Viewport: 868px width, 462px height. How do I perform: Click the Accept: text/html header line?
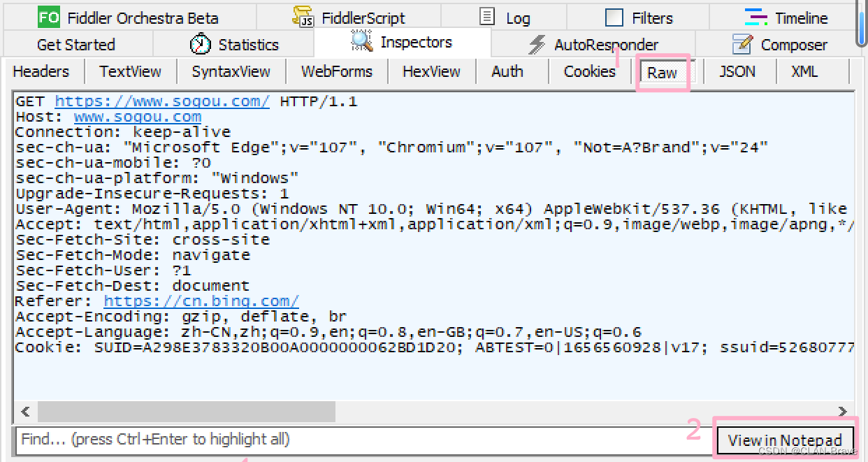click(433, 224)
